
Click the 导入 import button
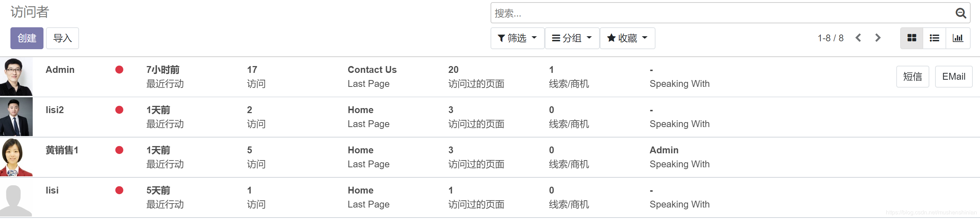pyautogui.click(x=63, y=38)
